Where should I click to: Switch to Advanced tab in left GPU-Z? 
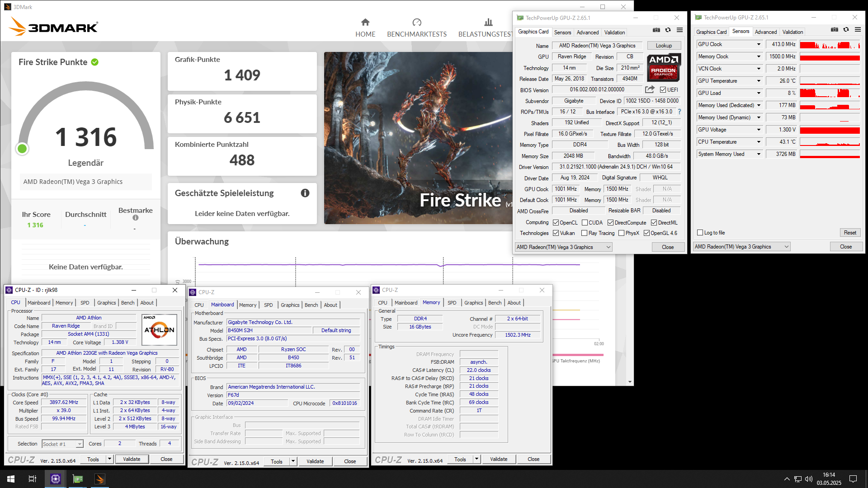tap(588, 33)
